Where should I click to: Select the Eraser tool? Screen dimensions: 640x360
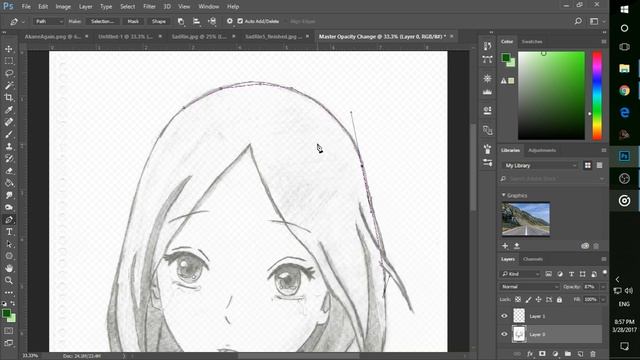tap(9, 171)
